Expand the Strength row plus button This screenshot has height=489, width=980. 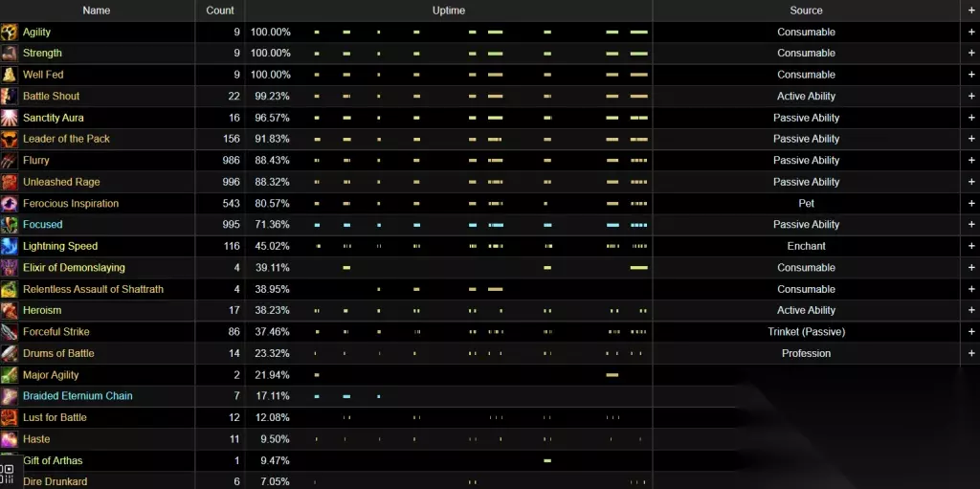point(970,53)
